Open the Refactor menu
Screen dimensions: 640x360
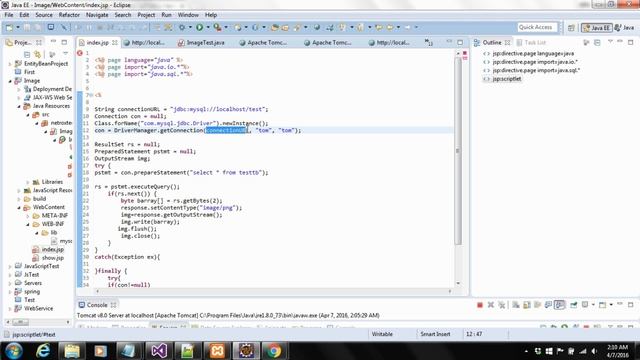(69, 15)
